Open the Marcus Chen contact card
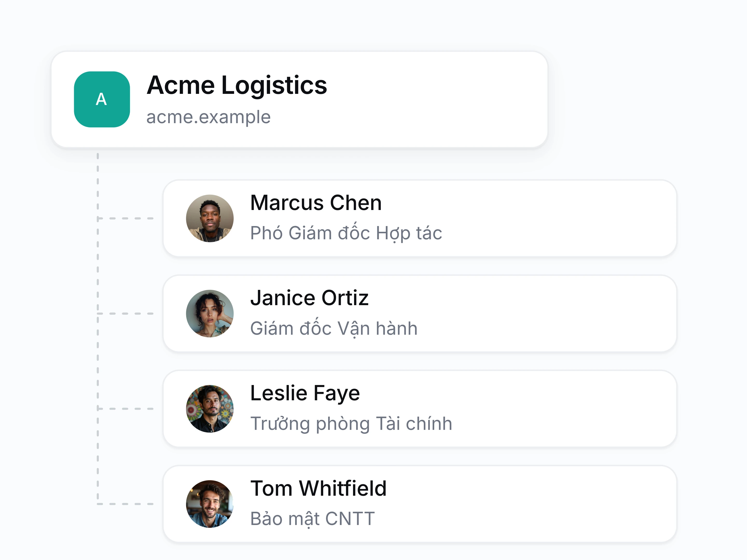The height and width of the screenshot is (560, 747). 420,218
